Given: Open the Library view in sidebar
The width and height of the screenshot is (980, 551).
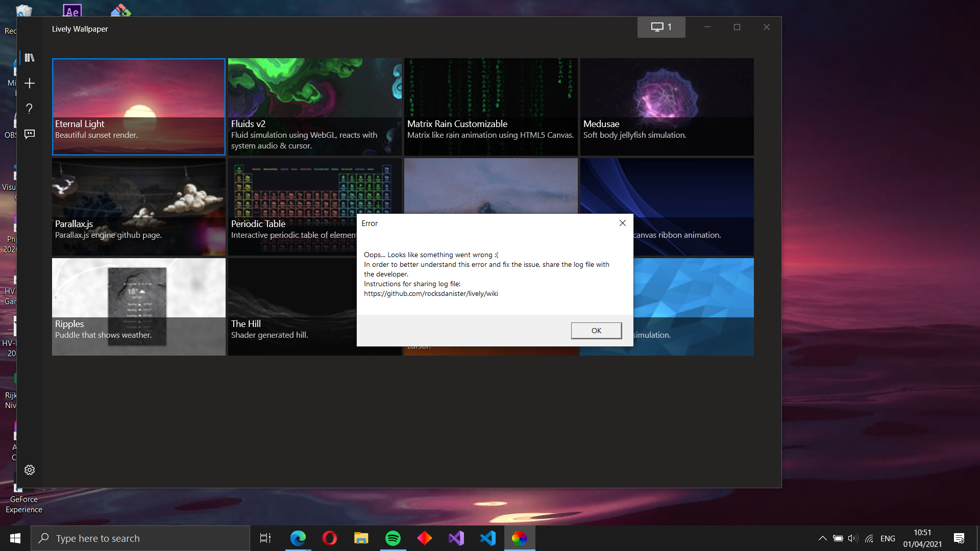Looking at the screenshot, I should tap(30, 58).
